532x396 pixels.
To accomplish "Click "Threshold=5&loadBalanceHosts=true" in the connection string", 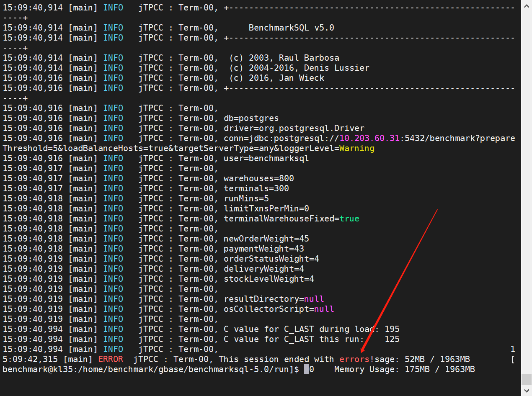I will pos(85,148).
